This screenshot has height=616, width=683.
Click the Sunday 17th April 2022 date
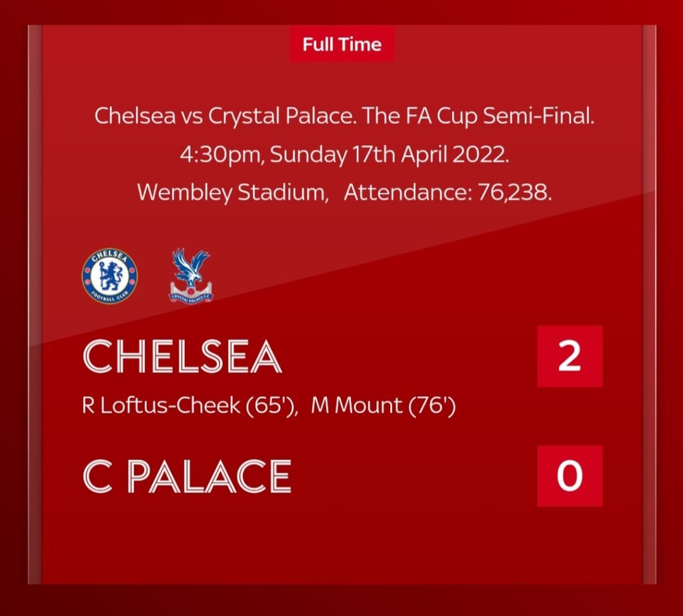click(x=390, y=155)
